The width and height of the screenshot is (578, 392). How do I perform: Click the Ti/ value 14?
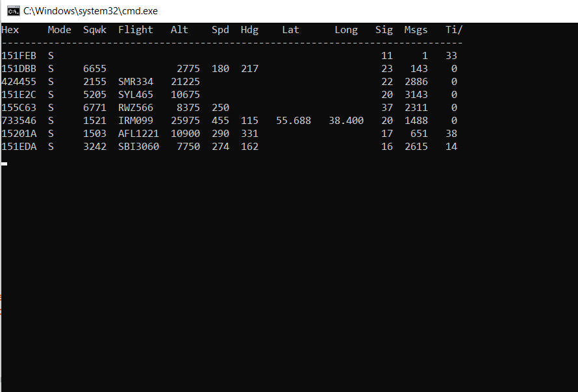tap(451, 147)
